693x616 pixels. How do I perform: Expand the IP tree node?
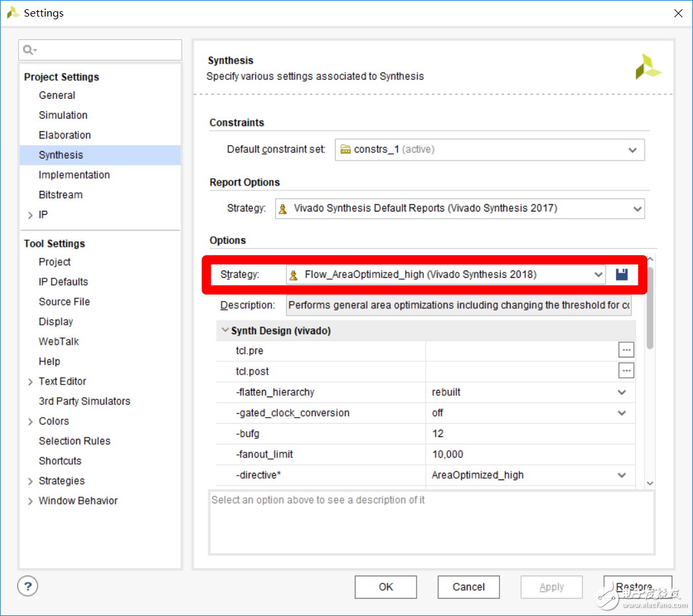click(x=30, y=215)
